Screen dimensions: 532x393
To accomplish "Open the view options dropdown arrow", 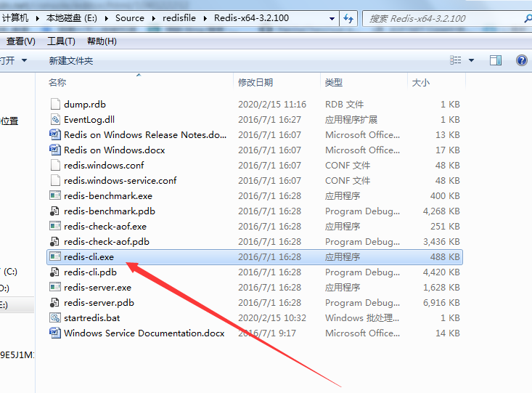I will tap(471, 60).
